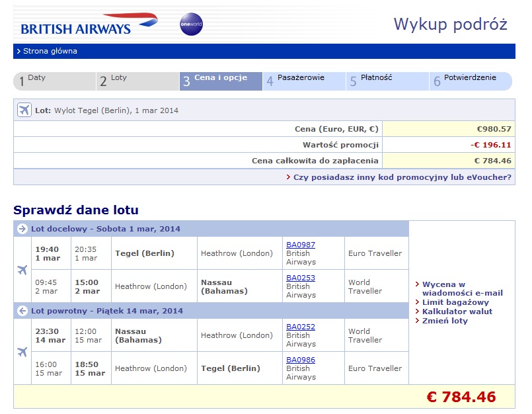
Task: Click the right arrow icon next to Lot docelowy
Action: pos(22,229)
